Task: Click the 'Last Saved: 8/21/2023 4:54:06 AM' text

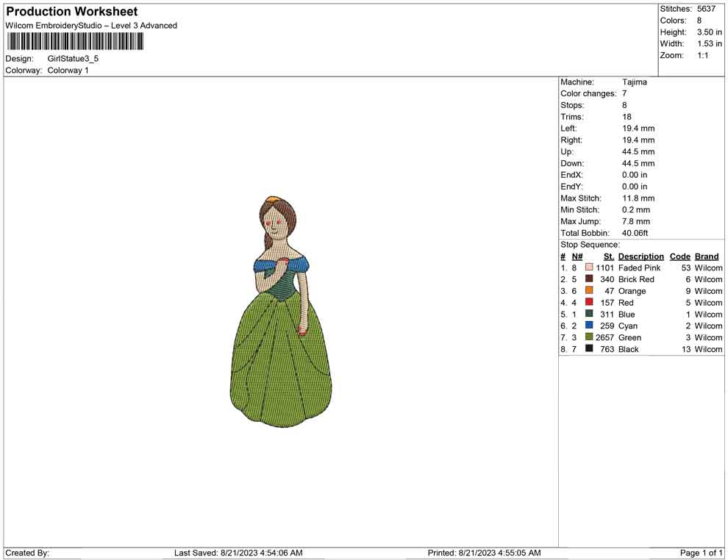Action: tap(238, 553)
